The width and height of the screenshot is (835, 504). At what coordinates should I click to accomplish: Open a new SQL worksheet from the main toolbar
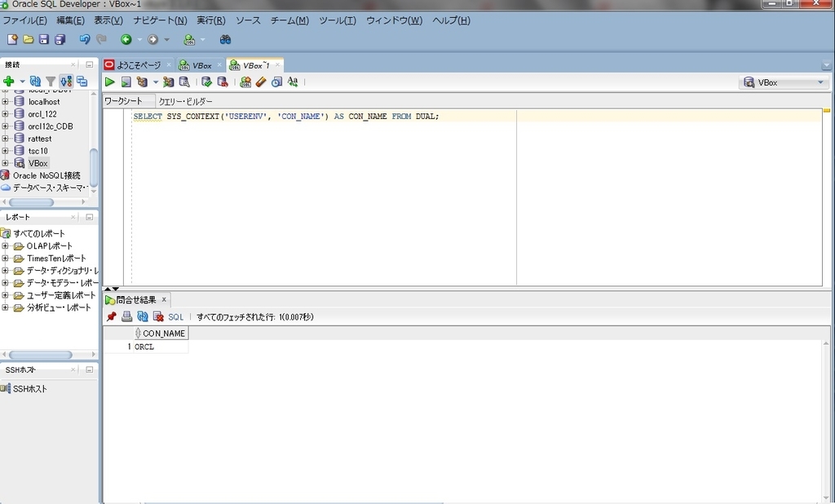(x=189, y=39)
